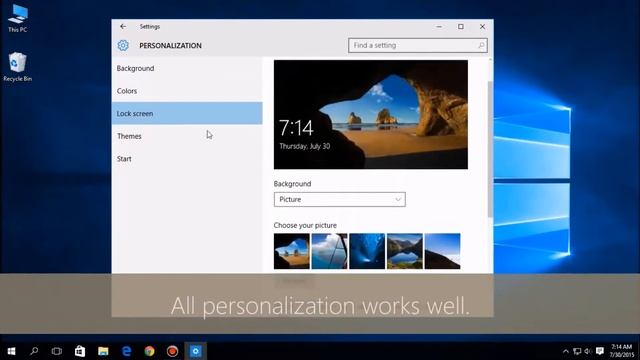Launch Microsoft Edge from taskbar
640x360 pixels.
[126, 351]
